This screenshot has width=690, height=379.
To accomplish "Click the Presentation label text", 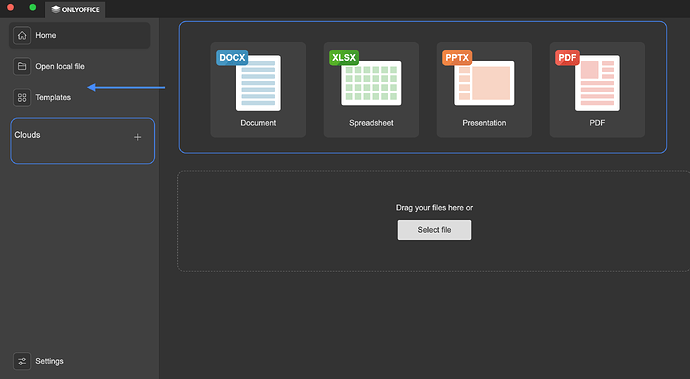I will 484,123.
